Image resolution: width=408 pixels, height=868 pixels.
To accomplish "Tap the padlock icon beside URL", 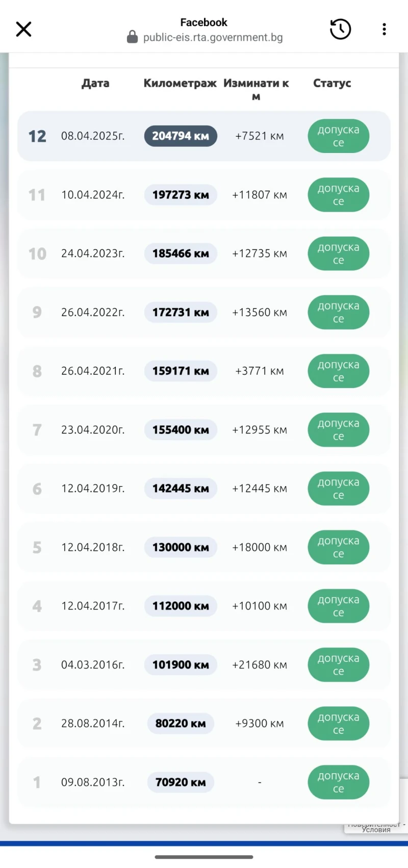I will click(x=132, y=37).
